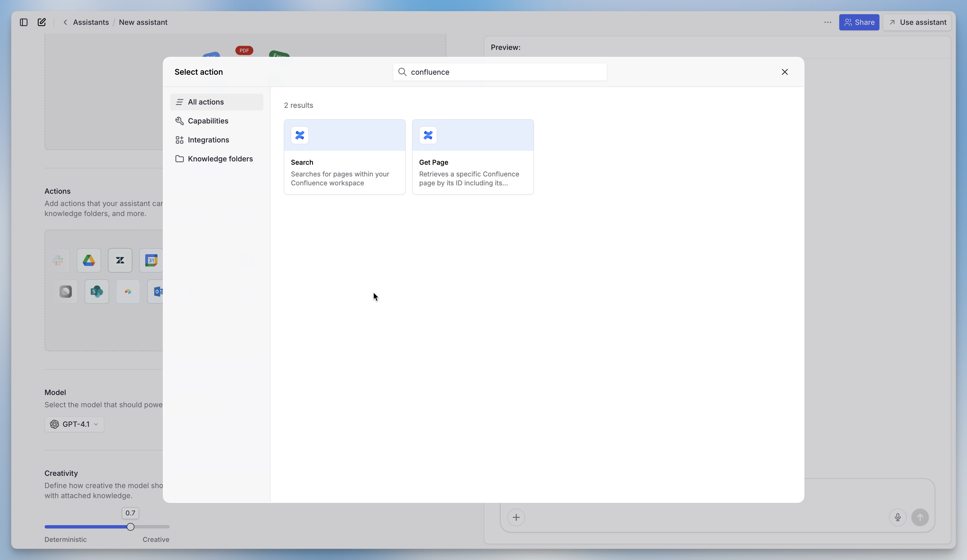This screenshot has width=967, height=560.
Task: Click the Model section heading
Action: pos(55,393)
